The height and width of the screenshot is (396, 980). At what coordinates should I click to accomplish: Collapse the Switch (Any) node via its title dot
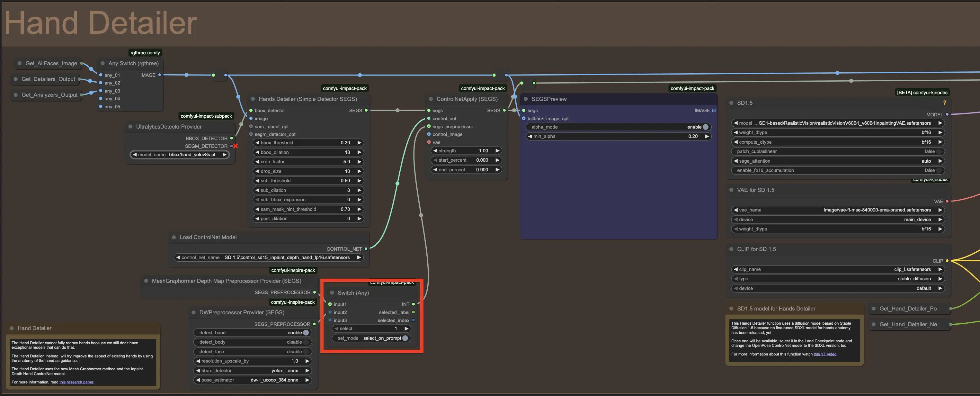[332, 292]
